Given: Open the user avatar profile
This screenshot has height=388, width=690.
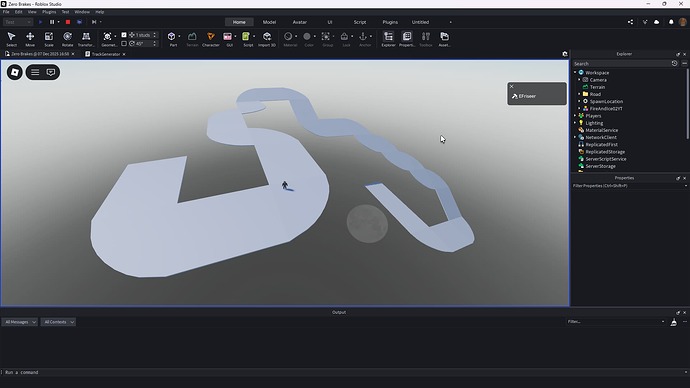Looking at the screenshot, I should coord(683,22).
